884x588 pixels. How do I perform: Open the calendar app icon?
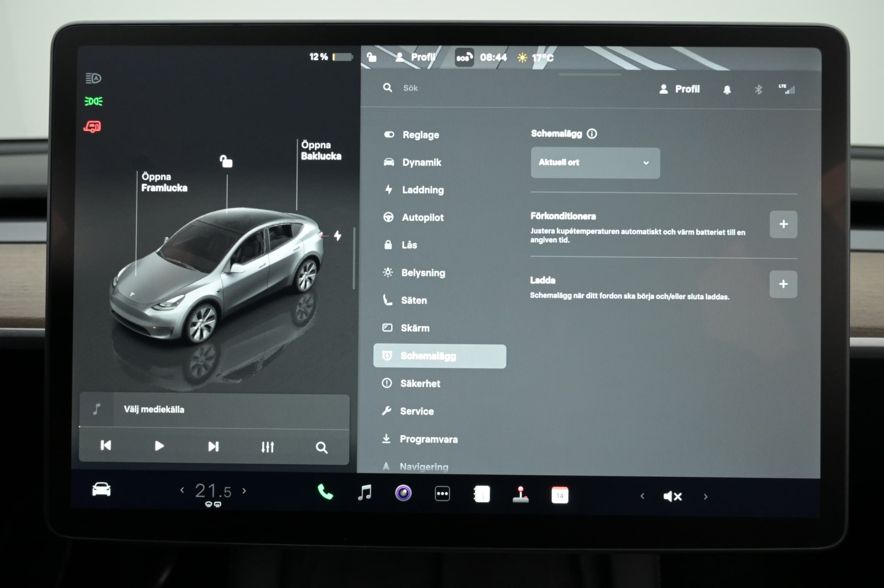click(x=560, y=495)
